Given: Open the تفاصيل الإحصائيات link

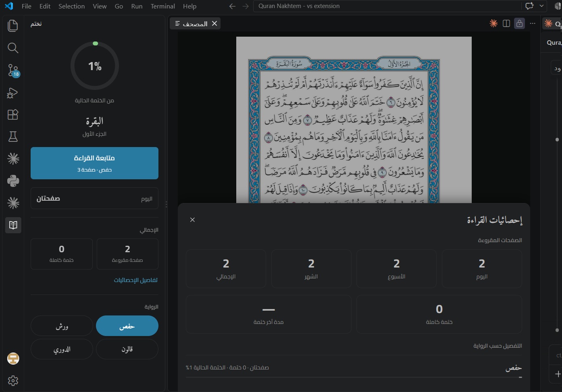Looking at the screenshot, I should tap(135, 280).
